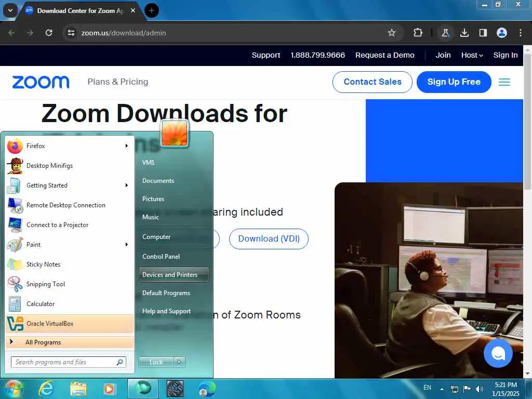Launch Oracle VirtualBox

click(70, 323)
